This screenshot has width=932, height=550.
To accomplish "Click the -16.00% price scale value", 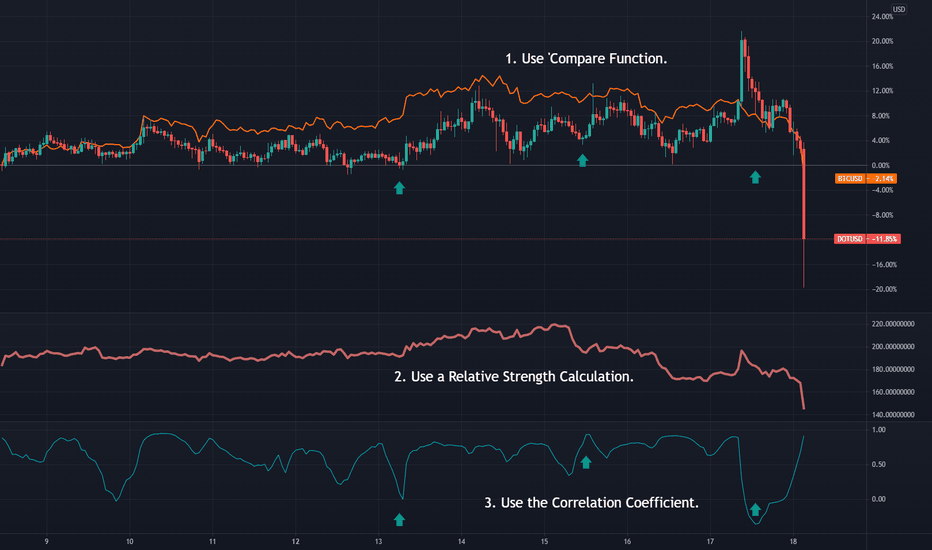I will (884, 265).
